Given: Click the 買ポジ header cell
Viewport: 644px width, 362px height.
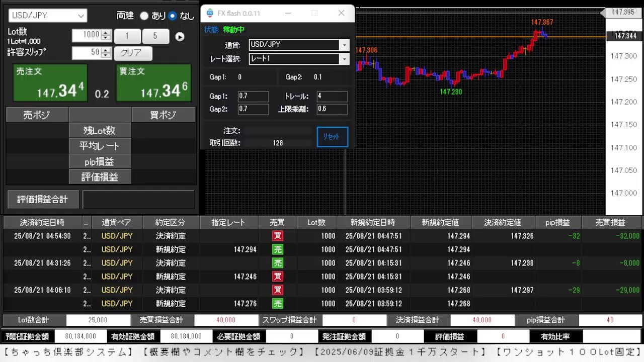Looking at the screenshot, I should click(x=164, y=115).
